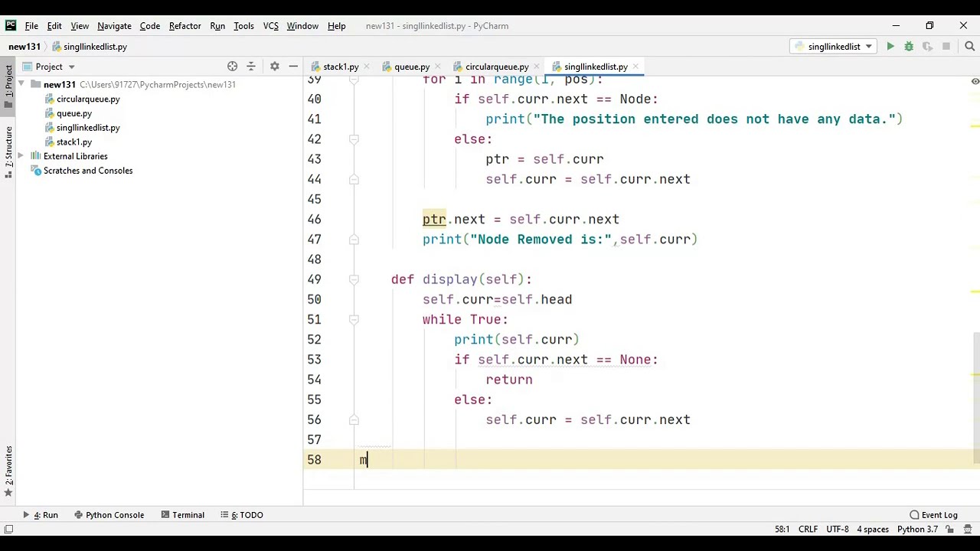
Task: Switch to queue.py editor tab
Action: coord(412,67)
